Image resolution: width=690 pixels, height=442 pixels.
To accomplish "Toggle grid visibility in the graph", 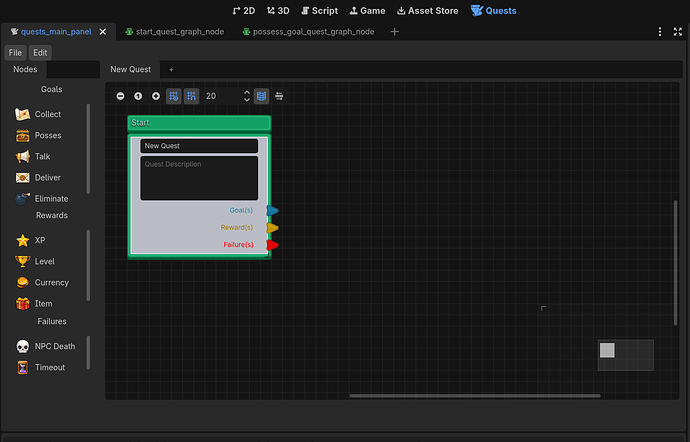I will [174, 96].
